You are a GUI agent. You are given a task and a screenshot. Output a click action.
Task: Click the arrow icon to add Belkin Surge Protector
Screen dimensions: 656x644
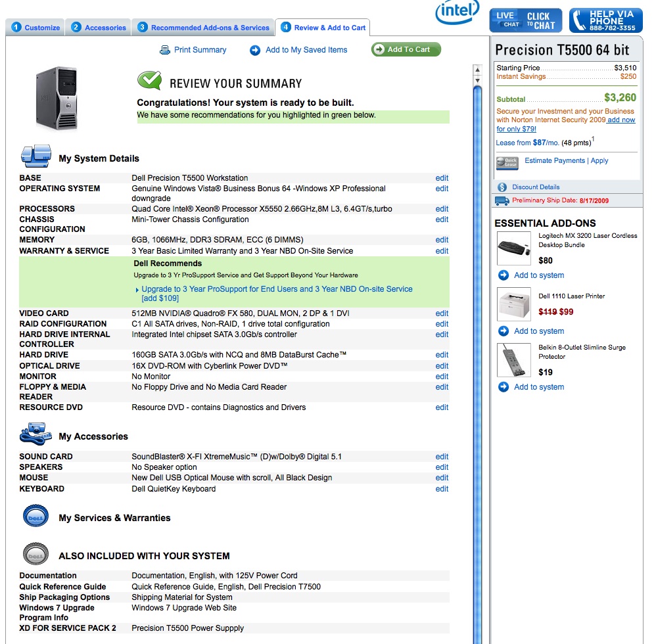(504, 387)
